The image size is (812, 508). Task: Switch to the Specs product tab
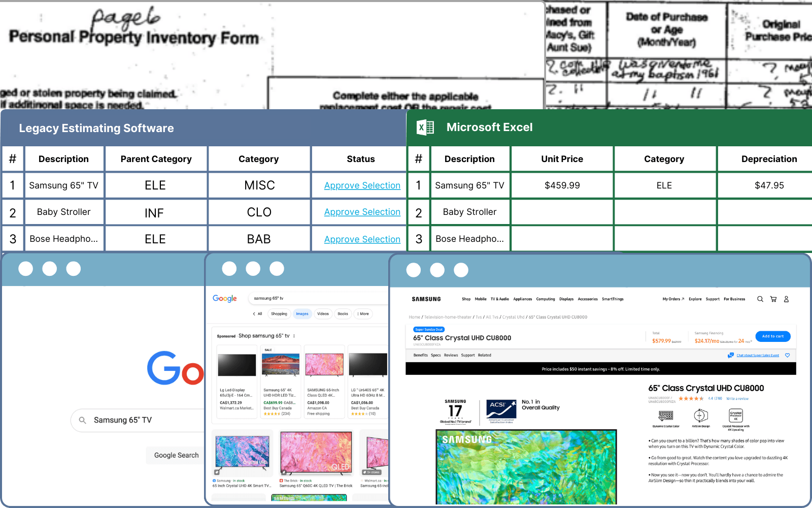click(436, 355)
